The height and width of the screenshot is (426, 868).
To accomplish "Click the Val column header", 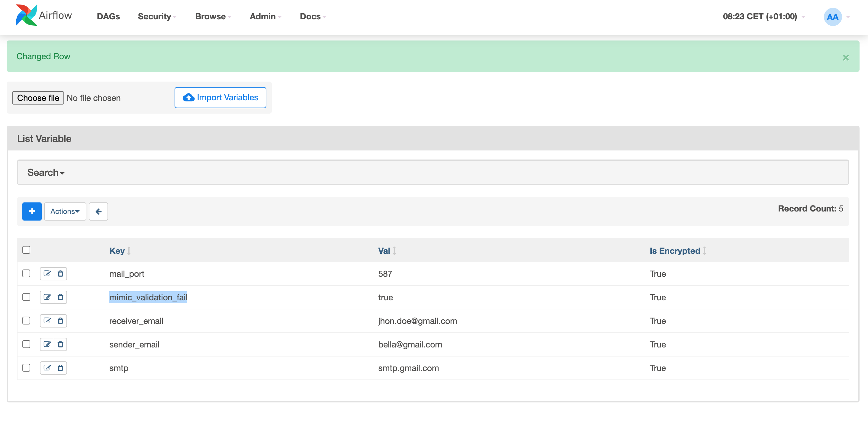I will coord(384,251).
